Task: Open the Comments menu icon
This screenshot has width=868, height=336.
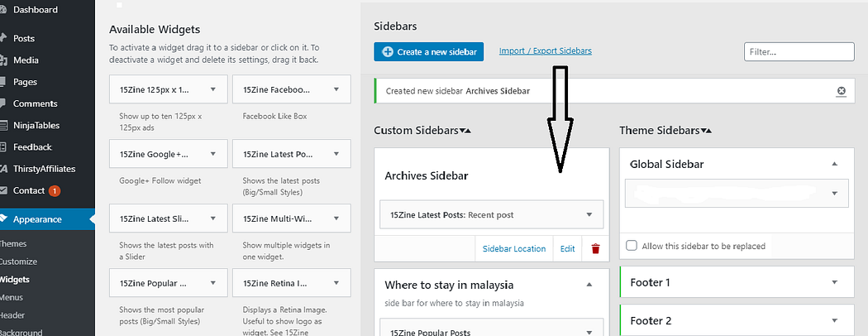Action: point(2,103)
